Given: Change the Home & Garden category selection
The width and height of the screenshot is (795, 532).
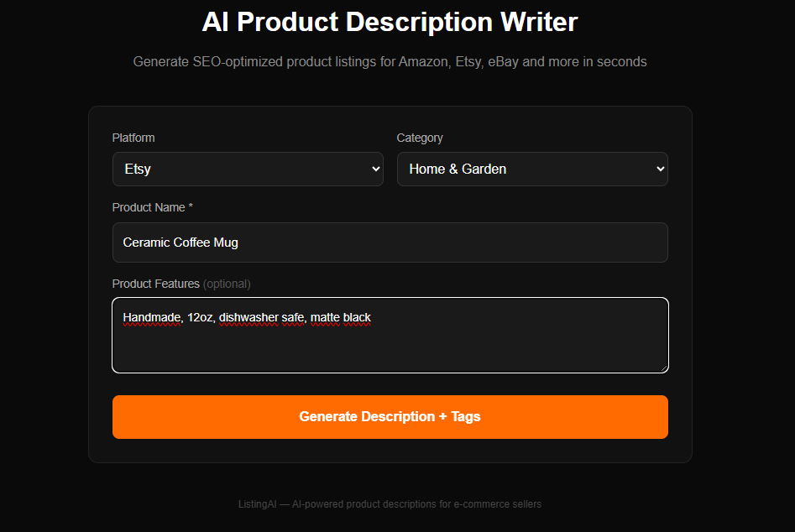Looking at the screenshot, I should (x=532, y=169).
